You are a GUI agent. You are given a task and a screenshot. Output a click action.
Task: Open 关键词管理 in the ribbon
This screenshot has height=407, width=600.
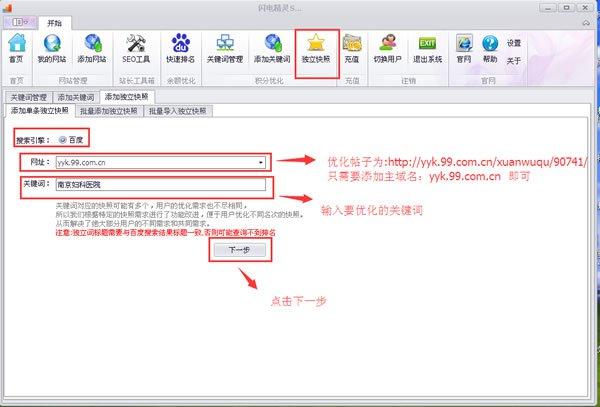(225, 49)
